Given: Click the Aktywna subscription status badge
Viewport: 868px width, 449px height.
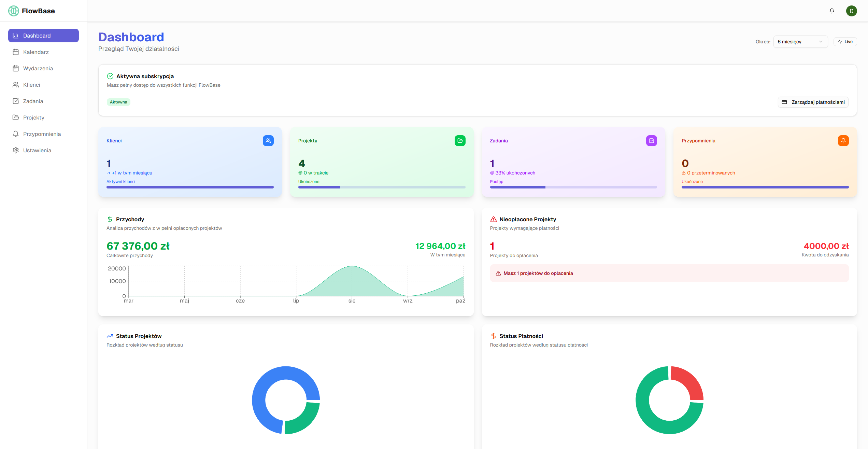Looking at the screenshot, I should 118,102.
